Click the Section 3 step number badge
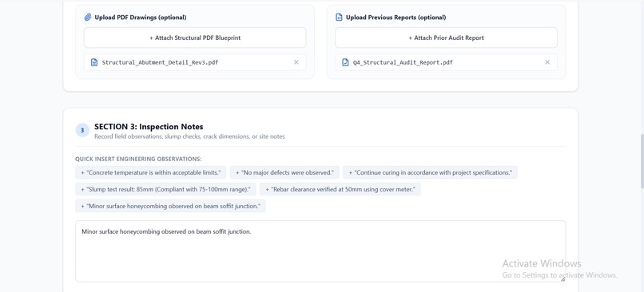 pos(82,130)
